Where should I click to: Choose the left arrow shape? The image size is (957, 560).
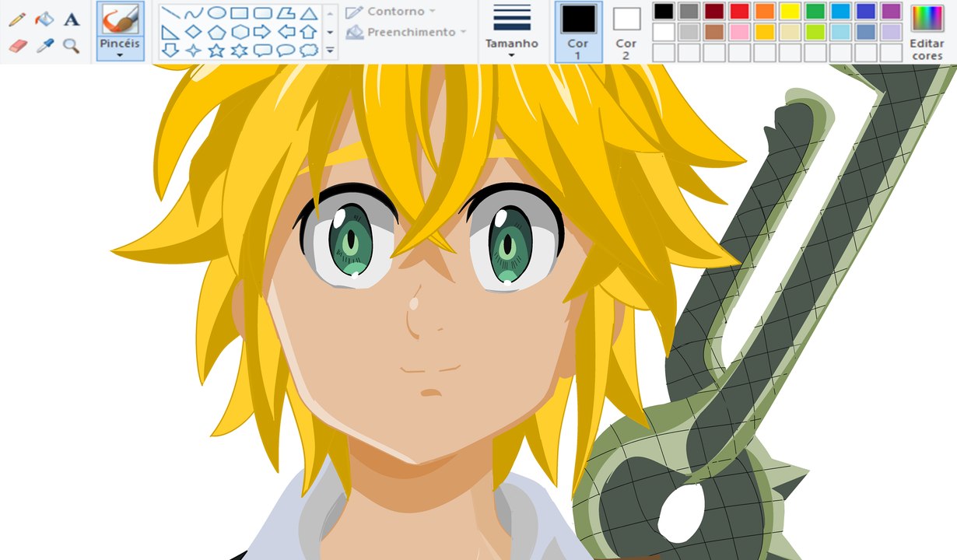286,32
